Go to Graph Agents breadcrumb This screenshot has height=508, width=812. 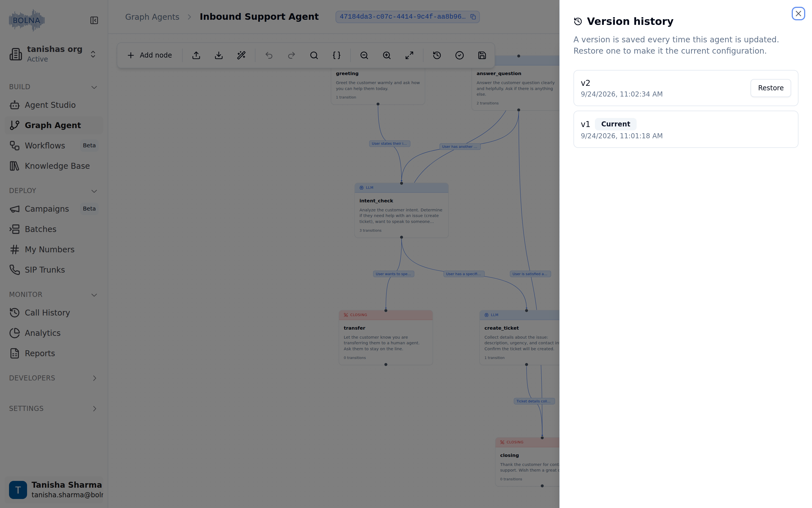[x=152, y=17]
